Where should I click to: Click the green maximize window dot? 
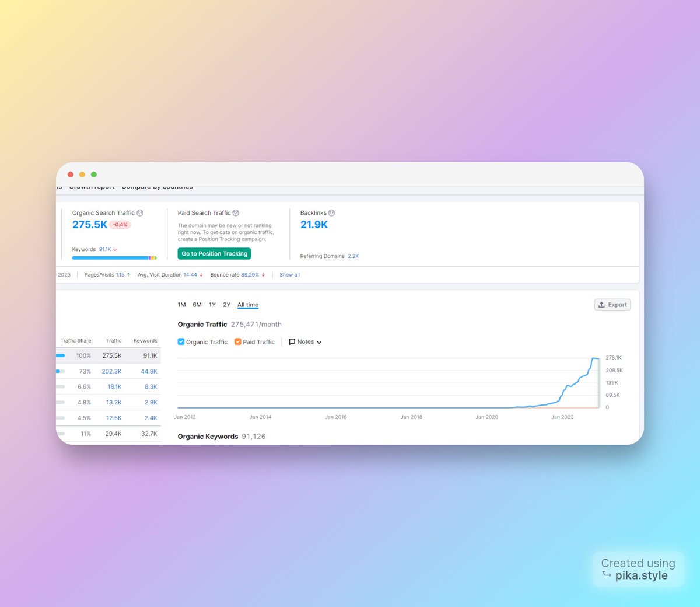(x=94, y=175)
